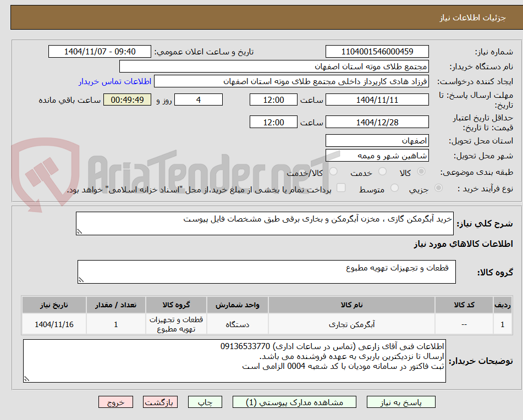Click the نام کالا column header

(351, 305)
